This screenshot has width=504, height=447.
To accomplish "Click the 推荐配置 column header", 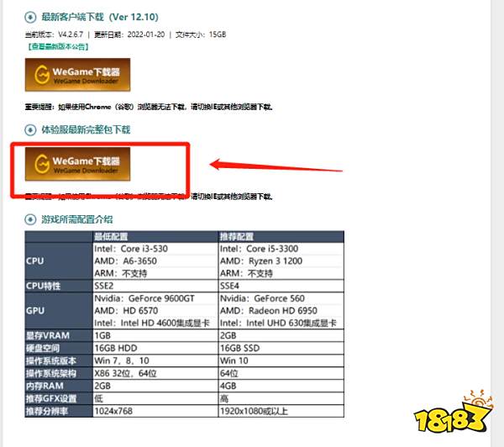I will pos(281,237).
